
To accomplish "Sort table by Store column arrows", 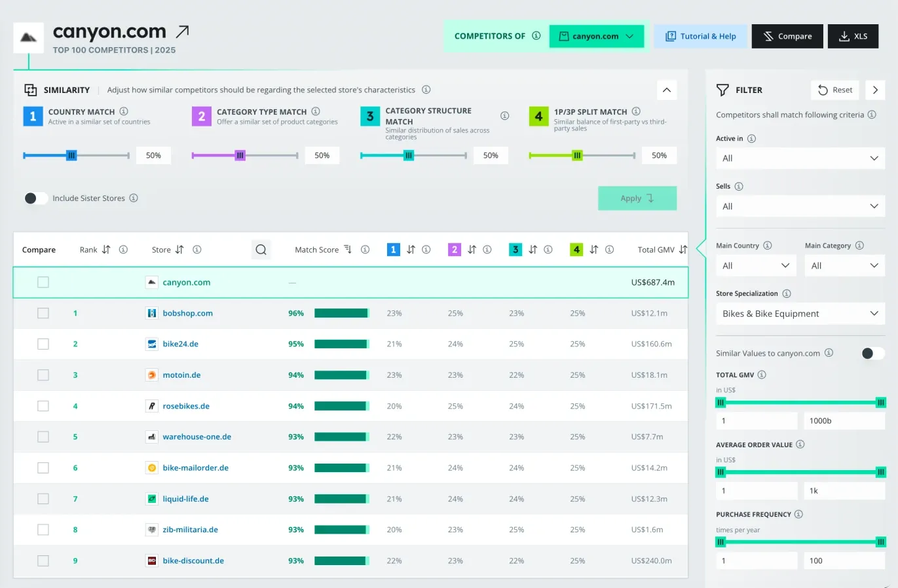I will click(179, 249).
